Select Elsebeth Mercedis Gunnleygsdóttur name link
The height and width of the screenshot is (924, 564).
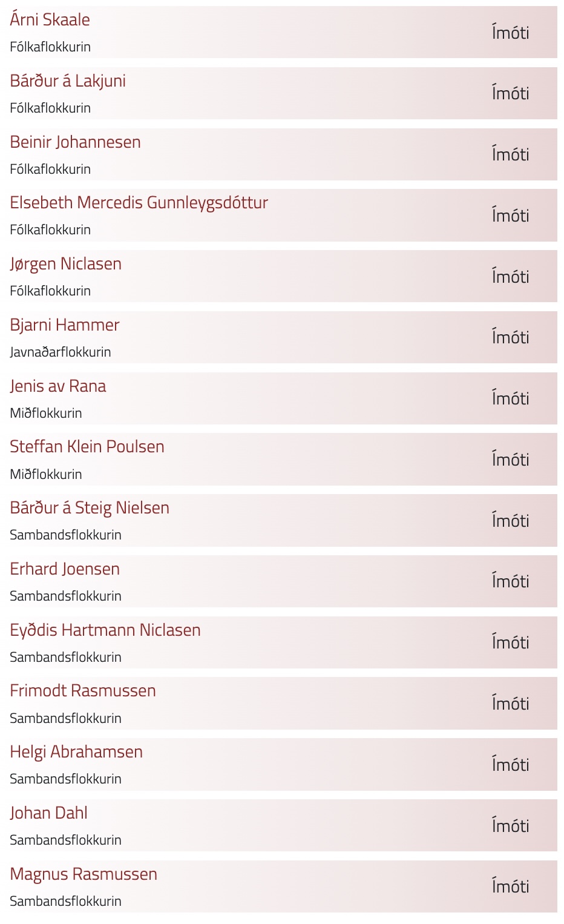pyautogui.click(x=139, y=203)
